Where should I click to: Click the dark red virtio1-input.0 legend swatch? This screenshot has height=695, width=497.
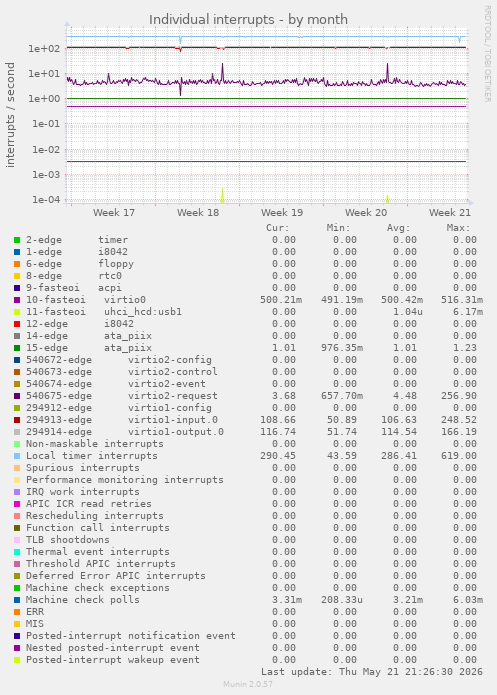click(x=17, y=420)
